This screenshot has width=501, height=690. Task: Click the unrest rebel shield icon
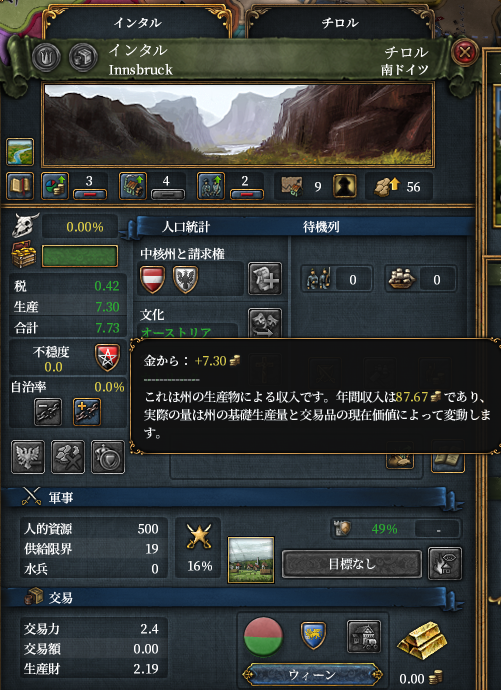tap(107, 357)
